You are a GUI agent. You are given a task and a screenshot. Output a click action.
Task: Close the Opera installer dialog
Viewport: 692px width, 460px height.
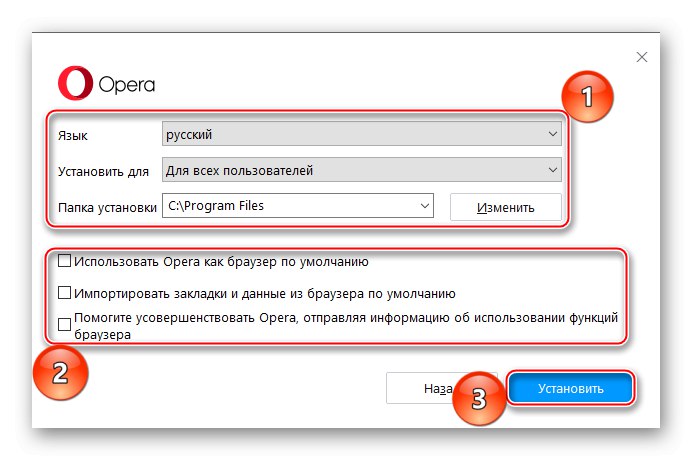click(642, 57)
